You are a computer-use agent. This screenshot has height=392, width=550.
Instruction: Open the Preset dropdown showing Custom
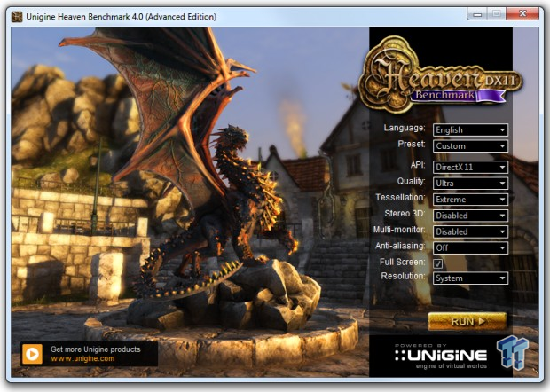click(470, 145)
